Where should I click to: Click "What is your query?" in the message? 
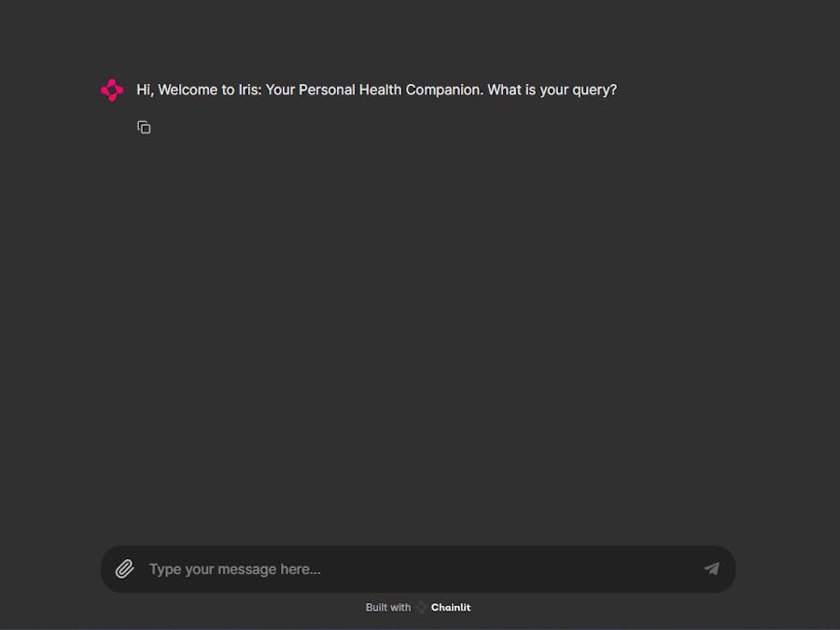(553, 90)
